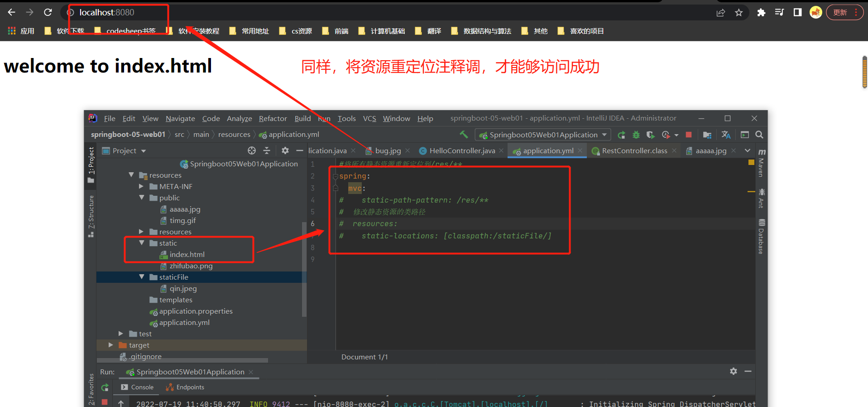Collapse the public folder
The width and height of the screenshot is (868, 407).
point(142,197)
